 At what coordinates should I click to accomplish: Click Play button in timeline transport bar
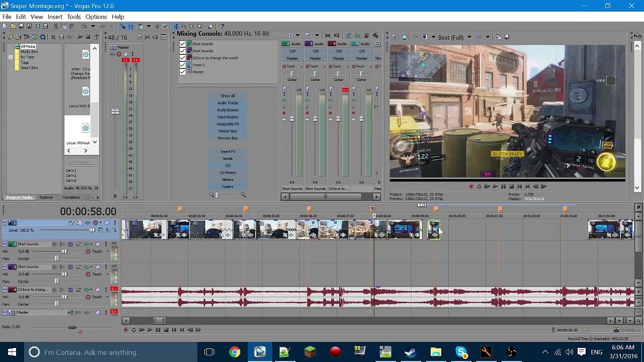(150, 330)
